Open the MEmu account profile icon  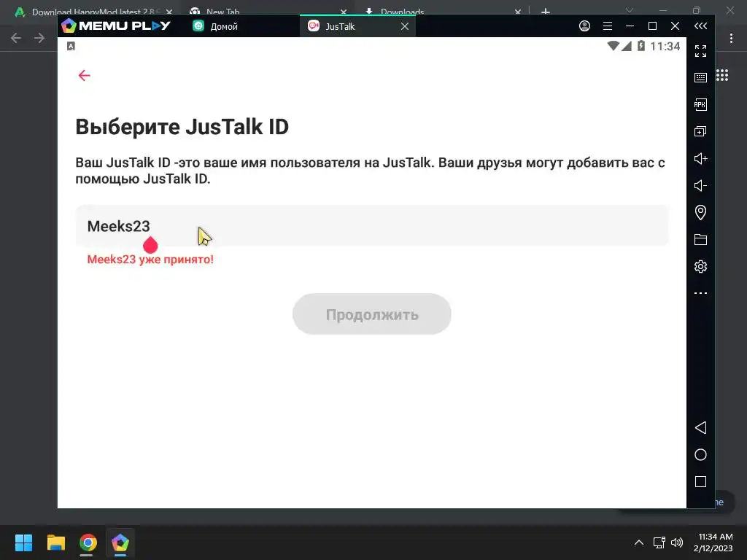(584, 26)
